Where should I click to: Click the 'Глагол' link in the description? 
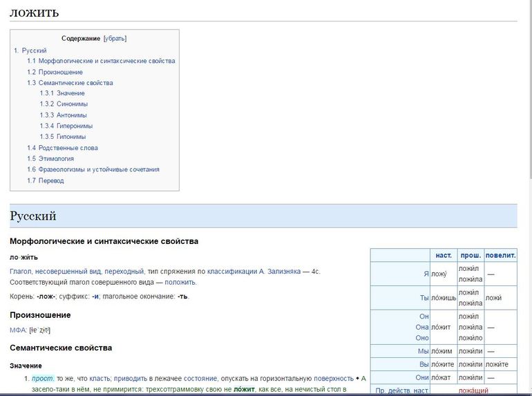[x=21, y=272]
